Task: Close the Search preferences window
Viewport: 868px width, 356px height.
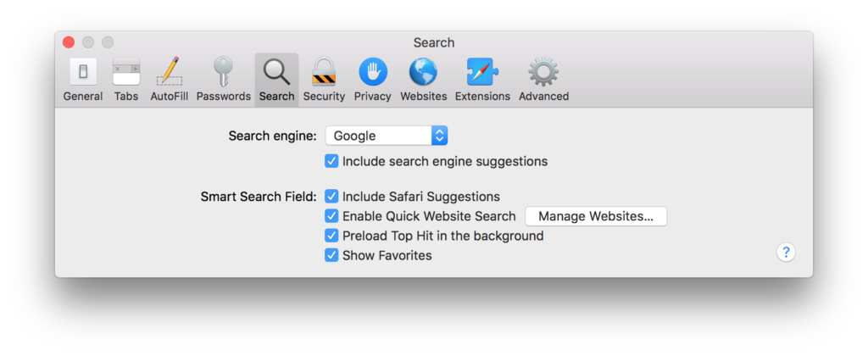Action: (x=69, y=42)
